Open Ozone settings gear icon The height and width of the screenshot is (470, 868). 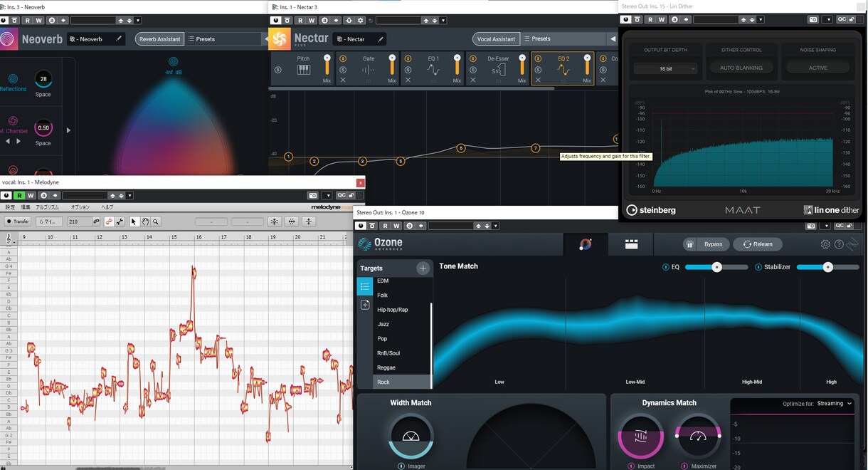coord(825,244)
